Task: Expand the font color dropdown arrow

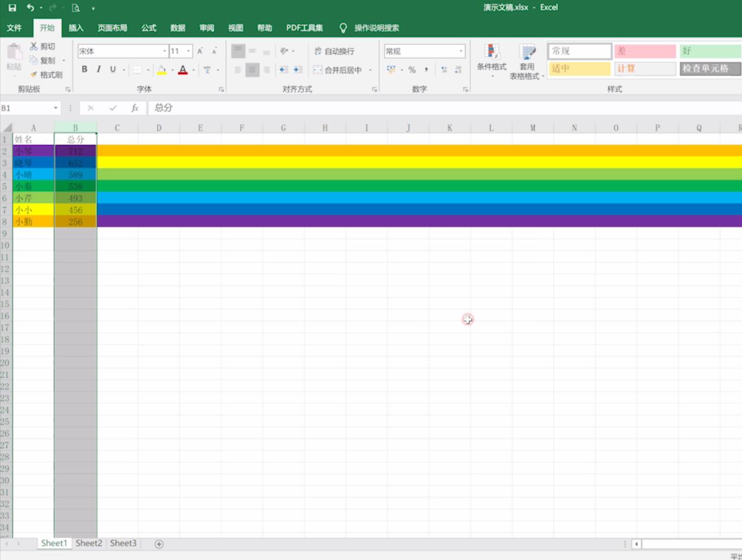Action: (x=193, y=70)
